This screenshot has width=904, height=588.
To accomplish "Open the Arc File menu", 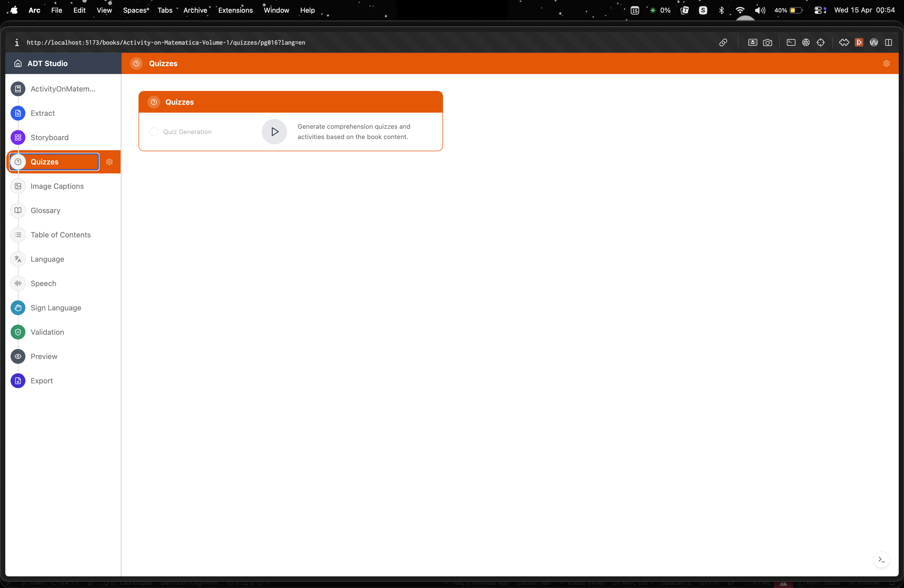I will coord(57,10).
